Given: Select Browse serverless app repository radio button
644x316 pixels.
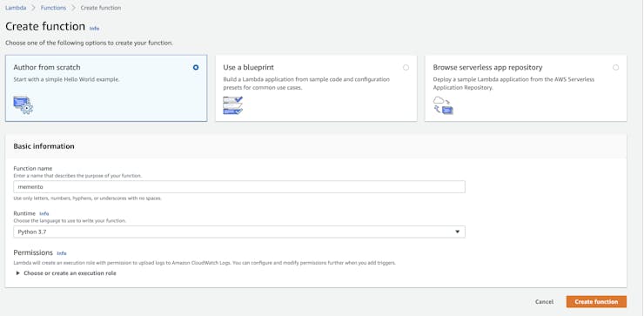Looking at the screenshot, I should point(615,67).
